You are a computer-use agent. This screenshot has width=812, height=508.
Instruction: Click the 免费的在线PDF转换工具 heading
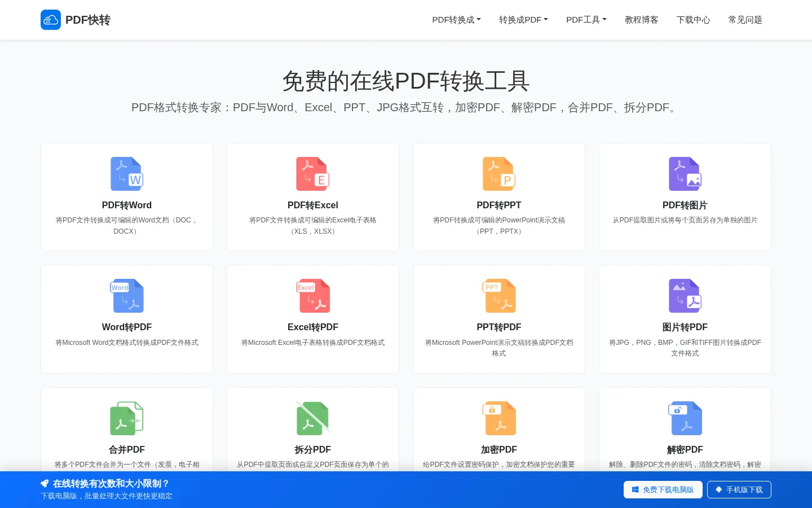point(406,81)
